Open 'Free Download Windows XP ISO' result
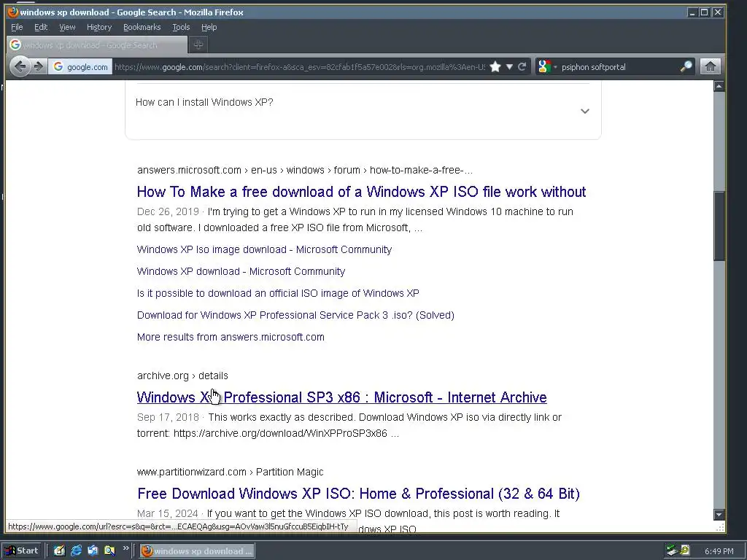This screenshot has width=747, height=560. 358,494
